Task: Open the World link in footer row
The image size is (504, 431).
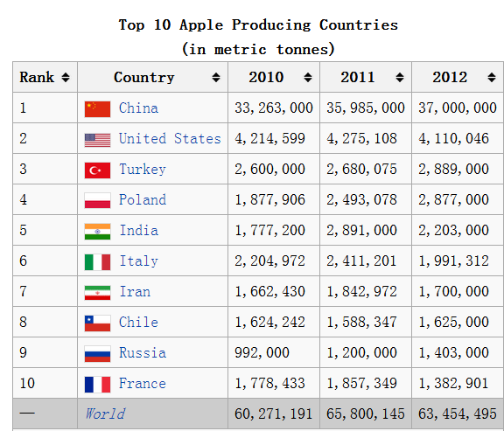Action: (105, 414)
